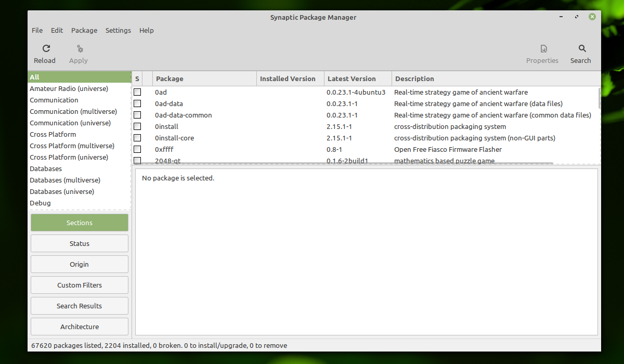This screenshot has width=624, height=364.
Task: Sort by Latest Version column header
Action: pyautogui.click(x=358, y=79)
